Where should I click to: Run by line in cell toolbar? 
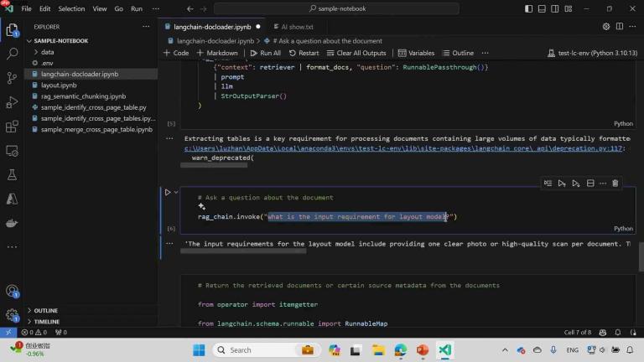548,183
